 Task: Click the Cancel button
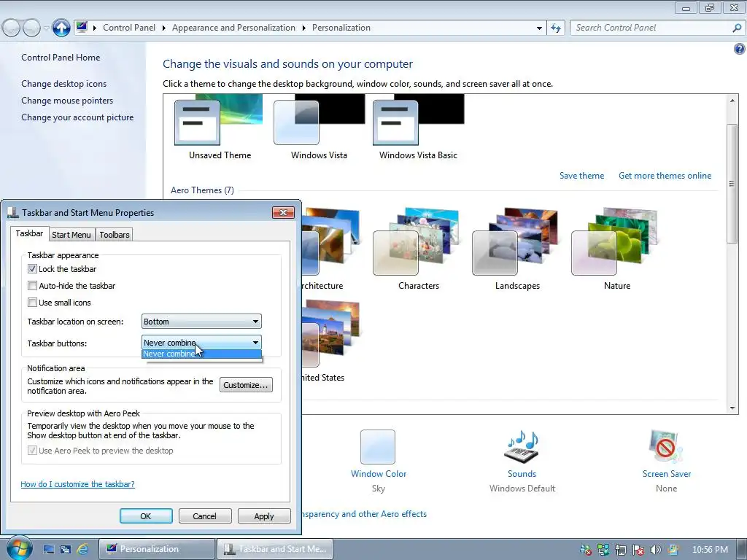204,516
